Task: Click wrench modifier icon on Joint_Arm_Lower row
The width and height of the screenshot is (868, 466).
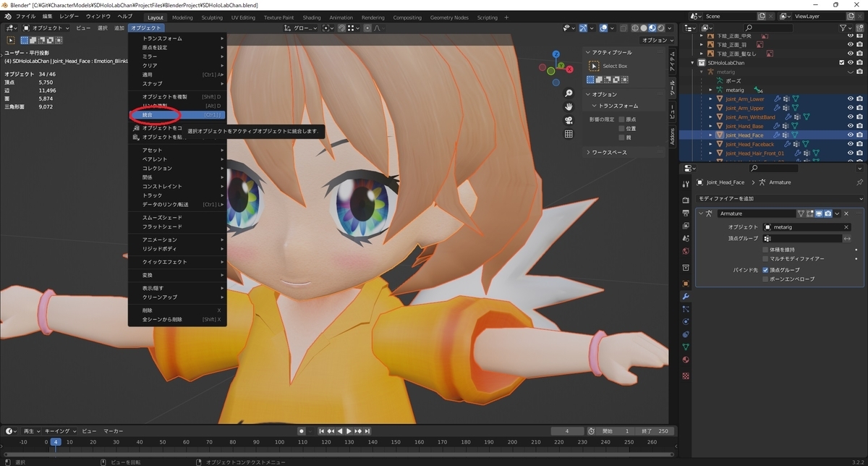Action: [778, 99]
